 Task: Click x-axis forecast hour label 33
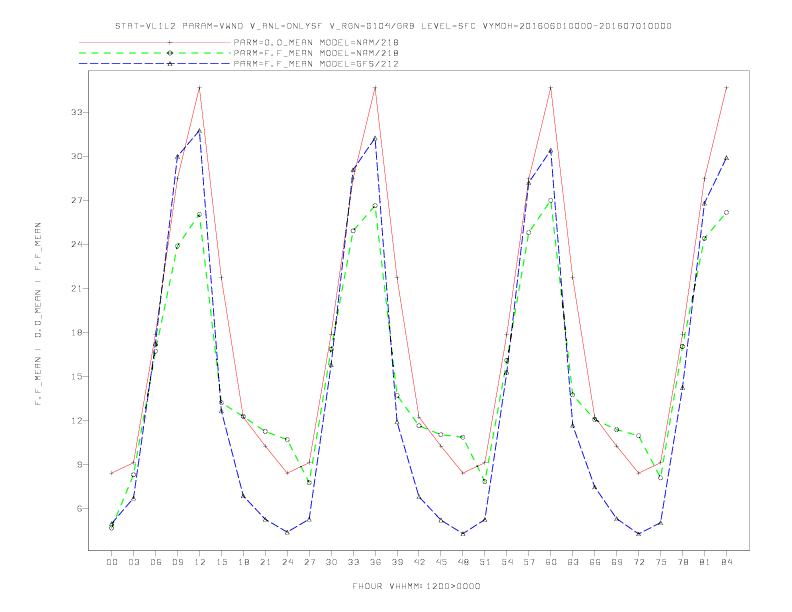353,562
